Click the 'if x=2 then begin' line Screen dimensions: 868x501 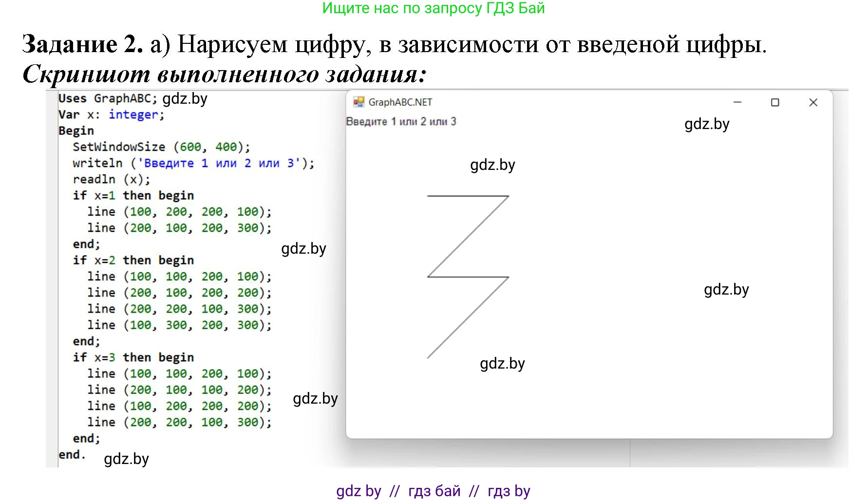[133, 260]
